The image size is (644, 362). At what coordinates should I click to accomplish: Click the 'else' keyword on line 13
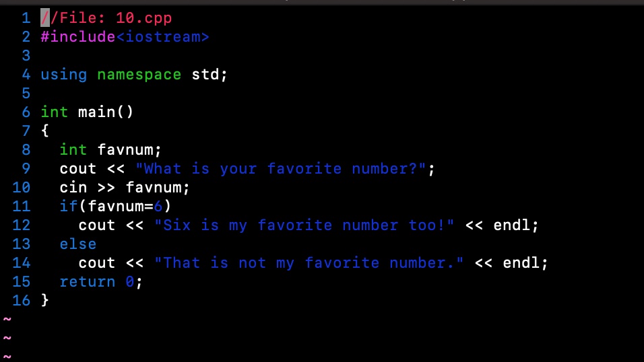tap(78, 244)
